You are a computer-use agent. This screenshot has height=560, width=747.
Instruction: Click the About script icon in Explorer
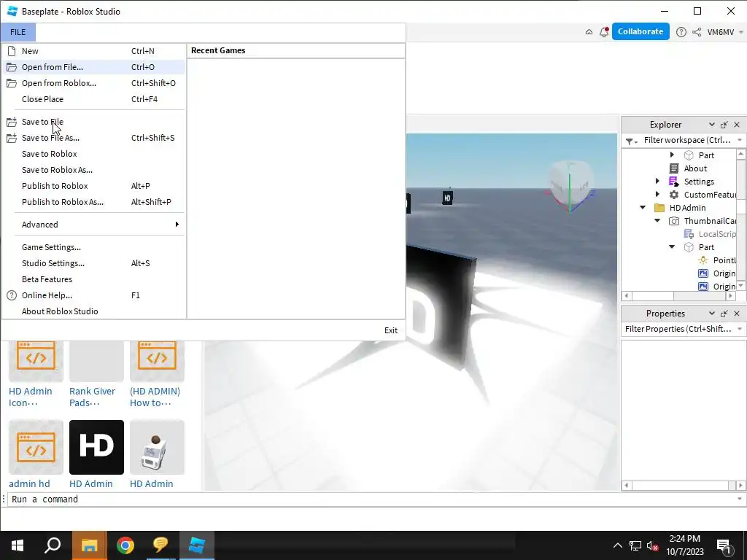[x=673, y=168]
